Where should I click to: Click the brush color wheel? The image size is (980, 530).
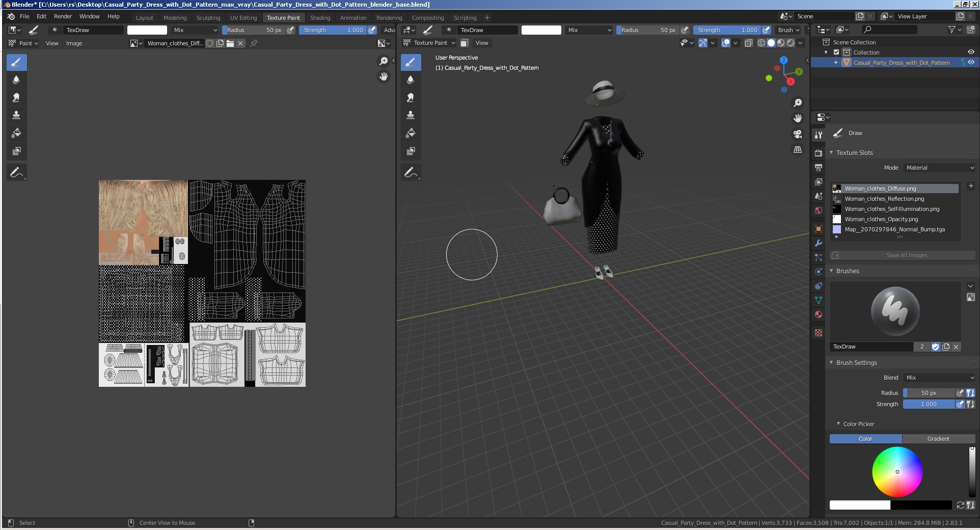click(x=897, y=472)
